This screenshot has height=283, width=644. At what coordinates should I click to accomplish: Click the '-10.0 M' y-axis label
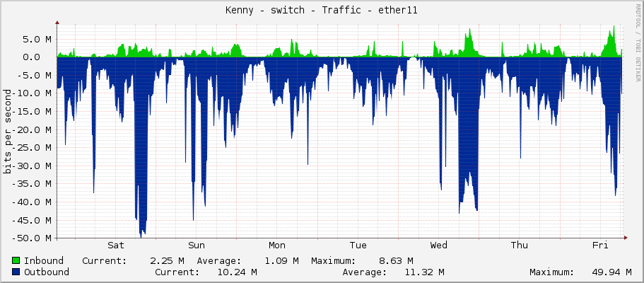click(x=31, y=93)
